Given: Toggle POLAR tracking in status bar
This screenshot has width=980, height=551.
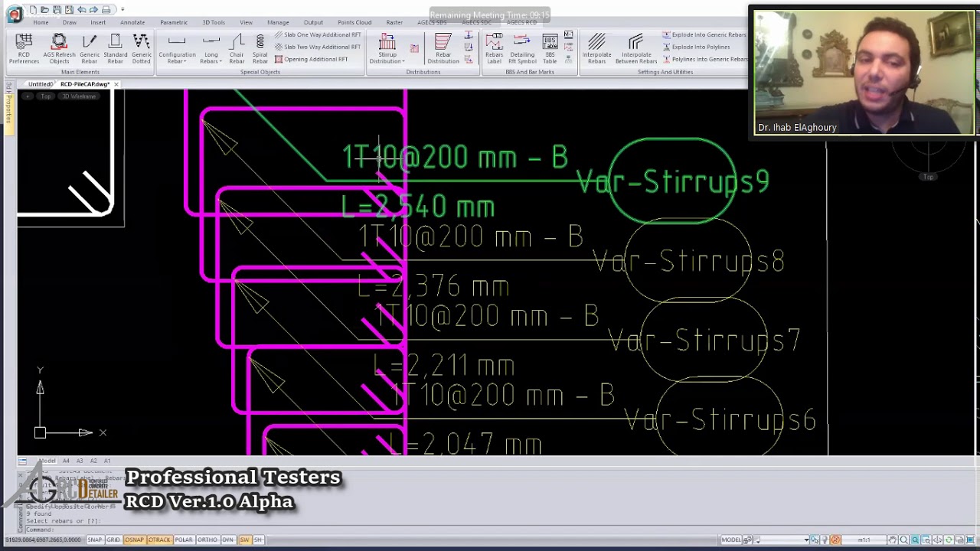Looking at the screenshot, I should 184,540.
